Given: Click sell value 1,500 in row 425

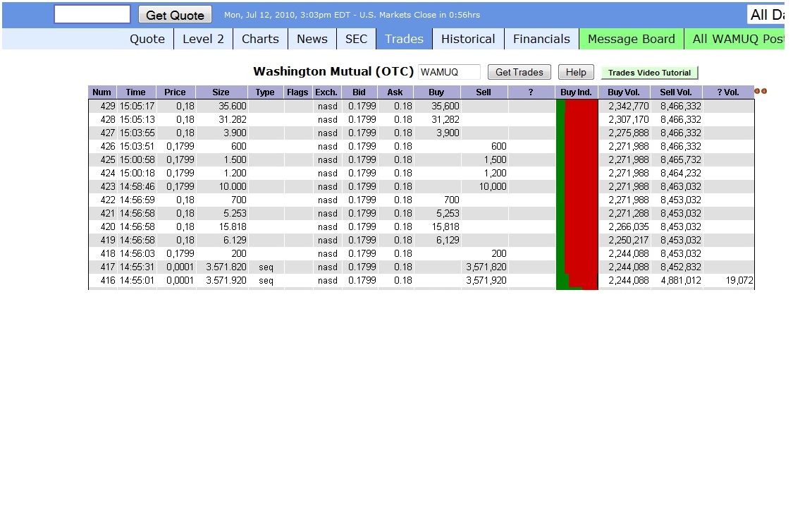Looking at the screenshot, I should pos(495,159).
